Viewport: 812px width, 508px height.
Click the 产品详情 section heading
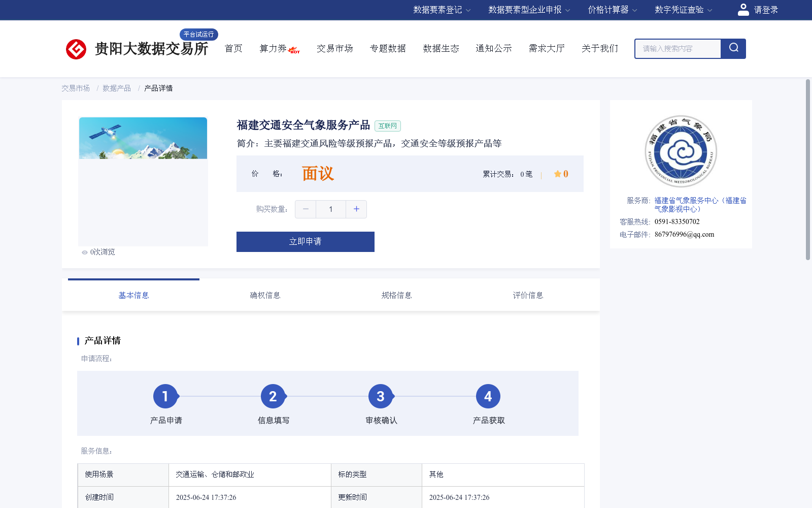pos(103,341)
